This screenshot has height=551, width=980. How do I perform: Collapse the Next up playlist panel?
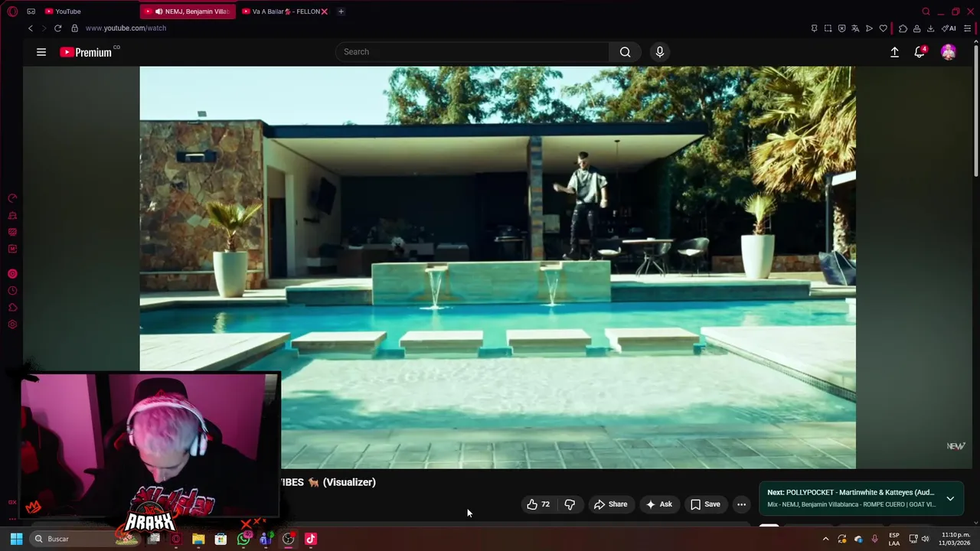[950, 498]
